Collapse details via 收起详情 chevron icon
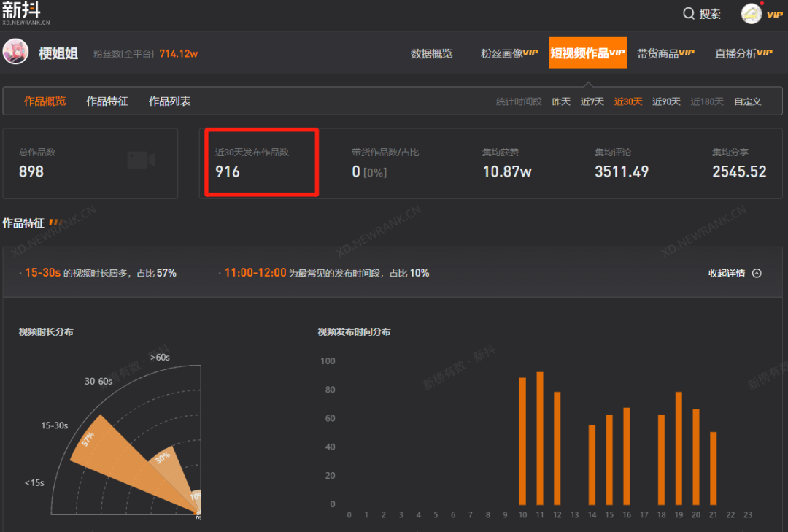The height and width of the screenshot is (532, 788). pyautogui.click(x=757, y=274)
